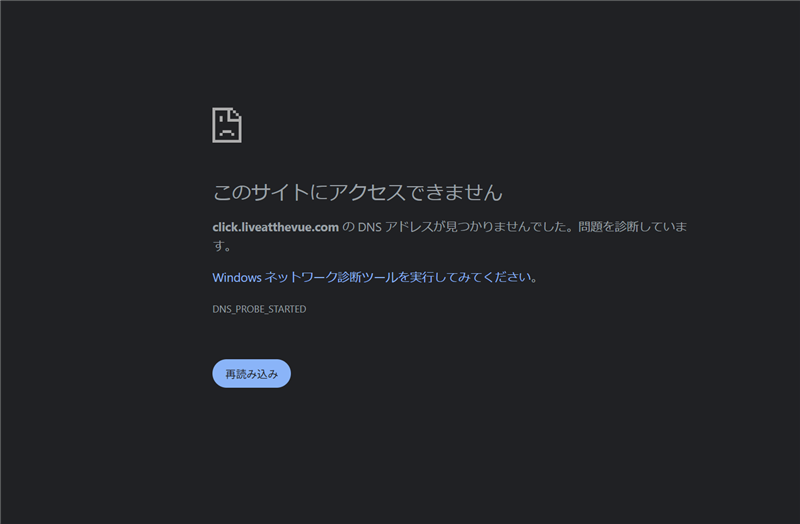800x524 pixels.
Task: Click the bold click.liveatthevue.com domain text
Action: (276, 227)
